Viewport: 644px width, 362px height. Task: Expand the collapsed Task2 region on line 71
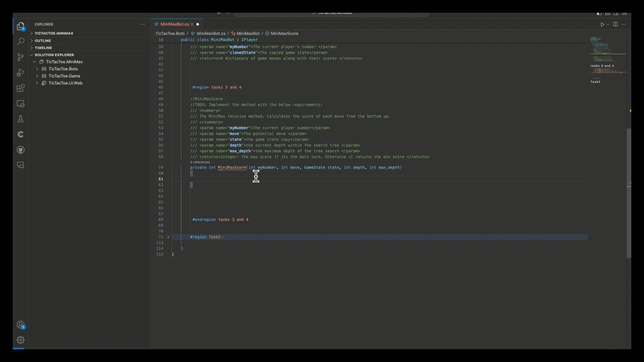point(168,236)
